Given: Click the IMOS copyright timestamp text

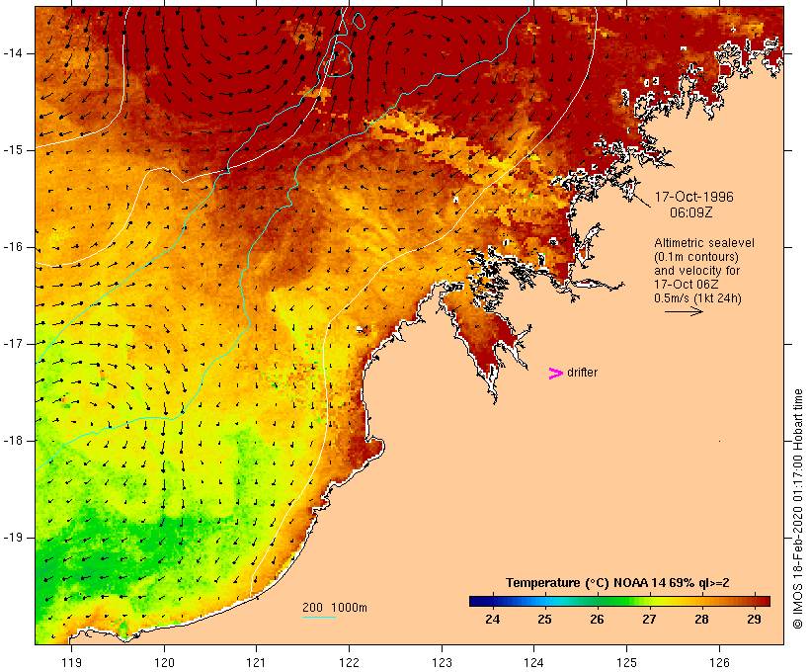Looking at the screenshot, I should (x=797, y=509).
